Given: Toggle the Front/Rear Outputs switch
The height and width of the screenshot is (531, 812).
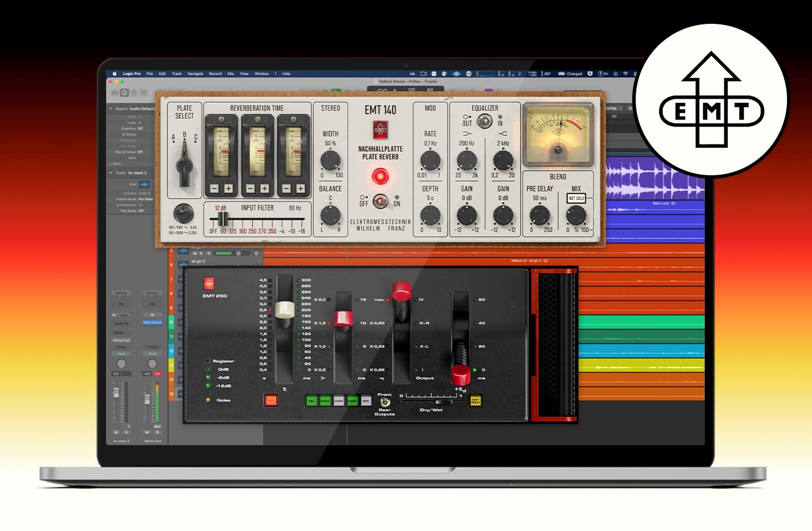Looking at the screenshot, I should click(385, 402).
